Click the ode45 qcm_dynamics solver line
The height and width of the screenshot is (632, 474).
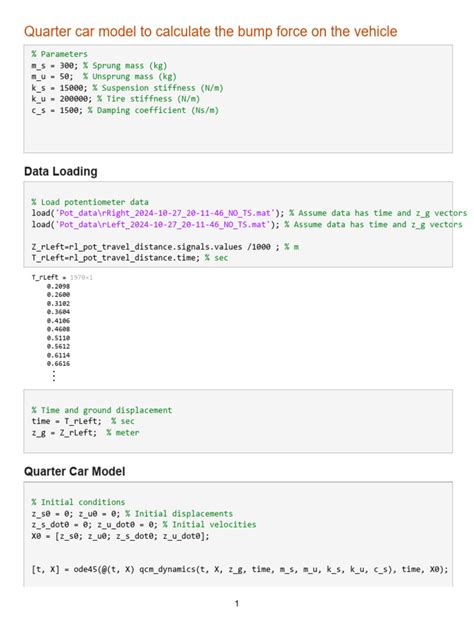coord(240,570)
